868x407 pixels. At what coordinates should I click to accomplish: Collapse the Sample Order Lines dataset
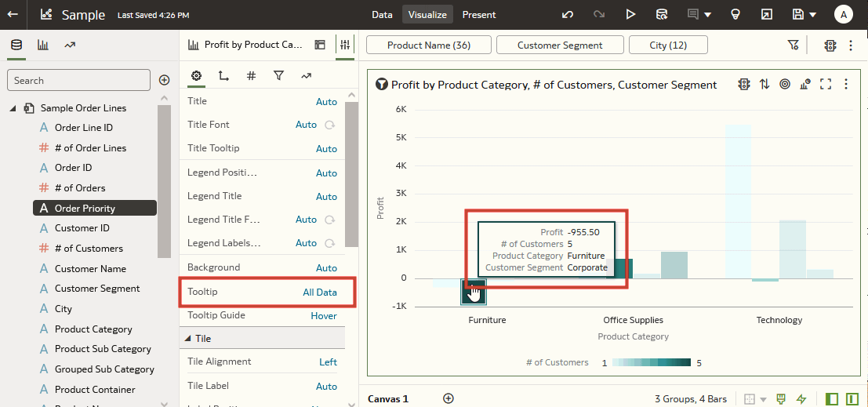13,108
